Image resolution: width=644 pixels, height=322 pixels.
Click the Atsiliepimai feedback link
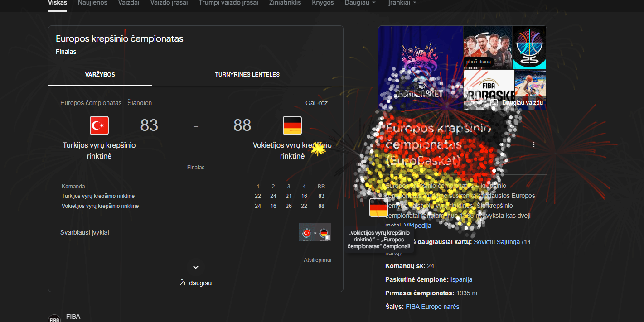[x=317, y=260]
